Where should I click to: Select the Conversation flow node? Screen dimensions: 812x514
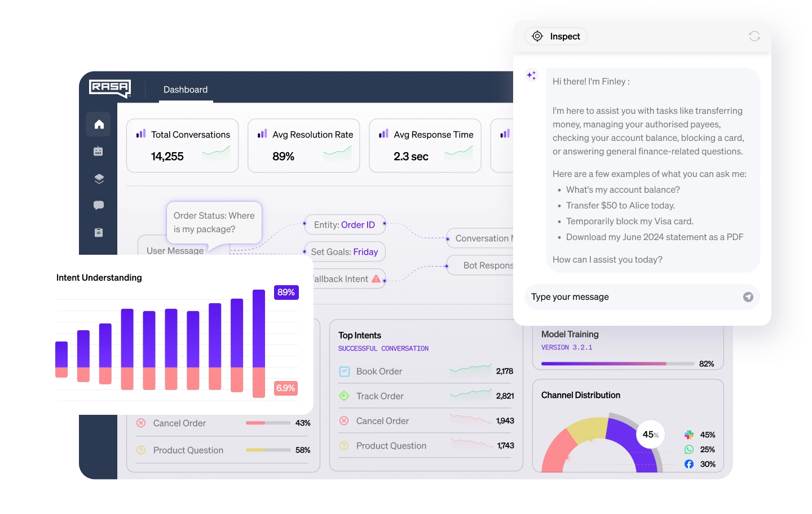[480, 238]
